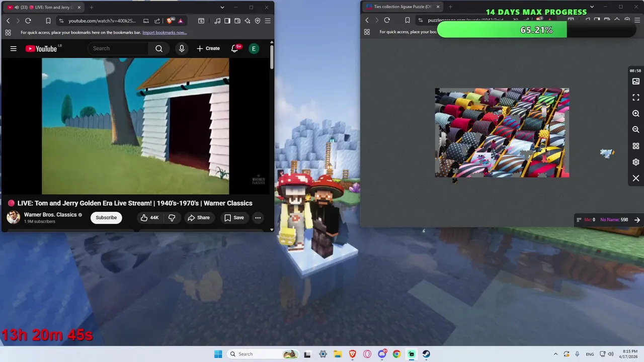
Task: Save the video to a playlist
Action: point(234,218)
